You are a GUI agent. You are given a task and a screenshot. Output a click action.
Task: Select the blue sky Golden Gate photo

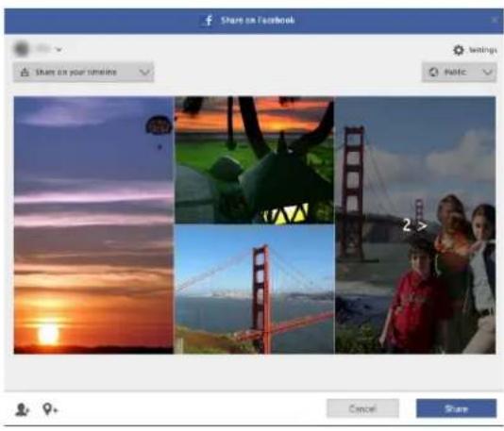click(254, 290)
